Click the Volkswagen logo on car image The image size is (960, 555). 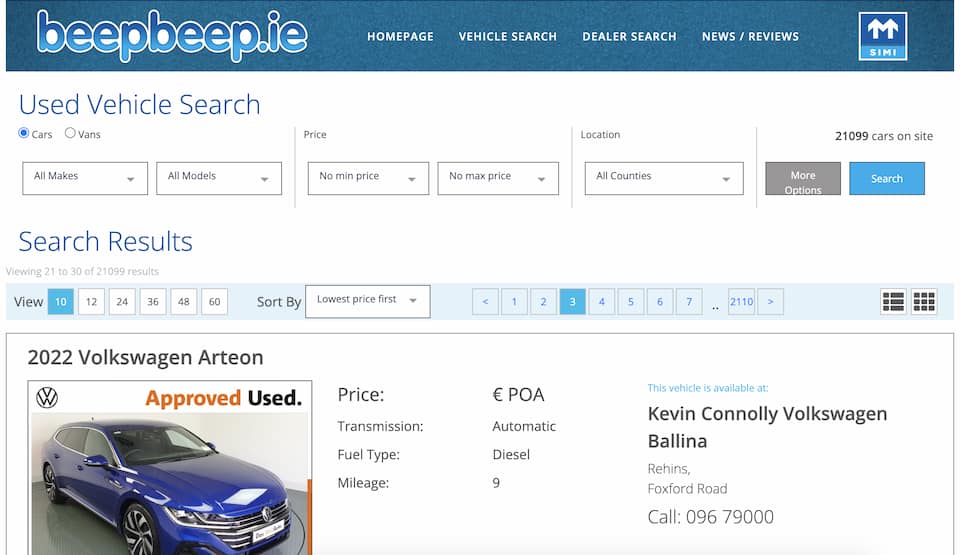47,397
